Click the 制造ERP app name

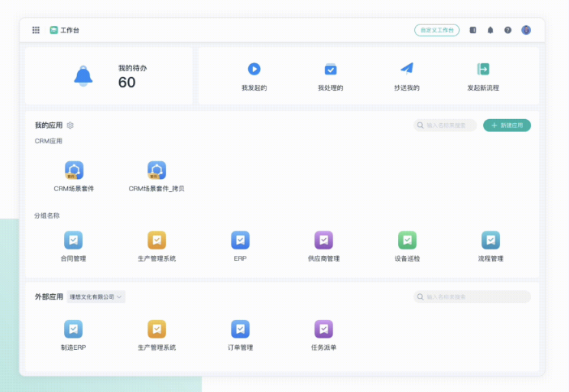pos(73,347)
